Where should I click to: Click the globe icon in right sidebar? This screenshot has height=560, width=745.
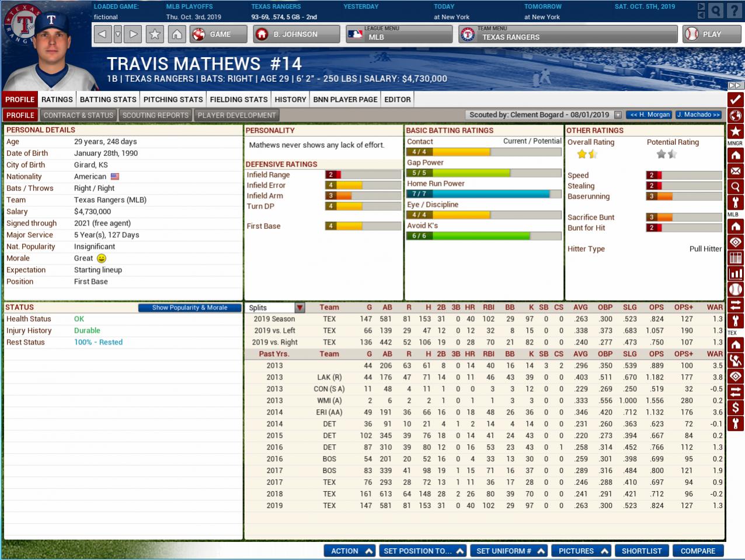[x=735, y=115]
